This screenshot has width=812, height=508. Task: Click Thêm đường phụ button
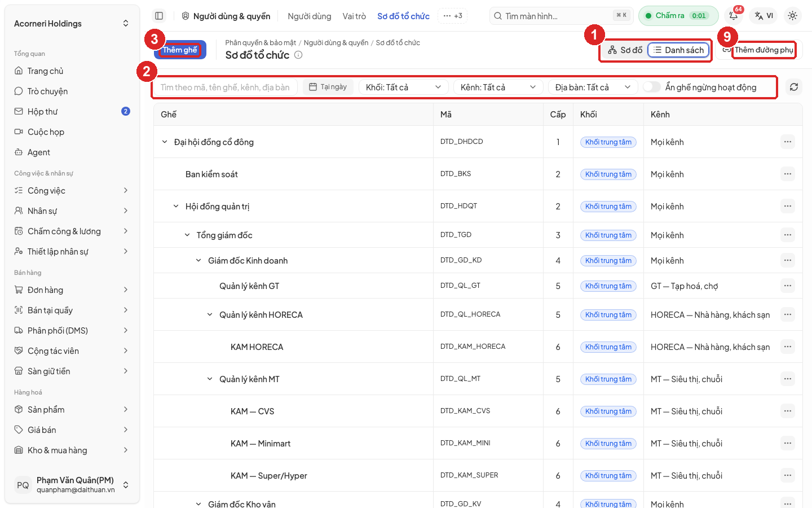pyautogui.click(x=759, y=50)
